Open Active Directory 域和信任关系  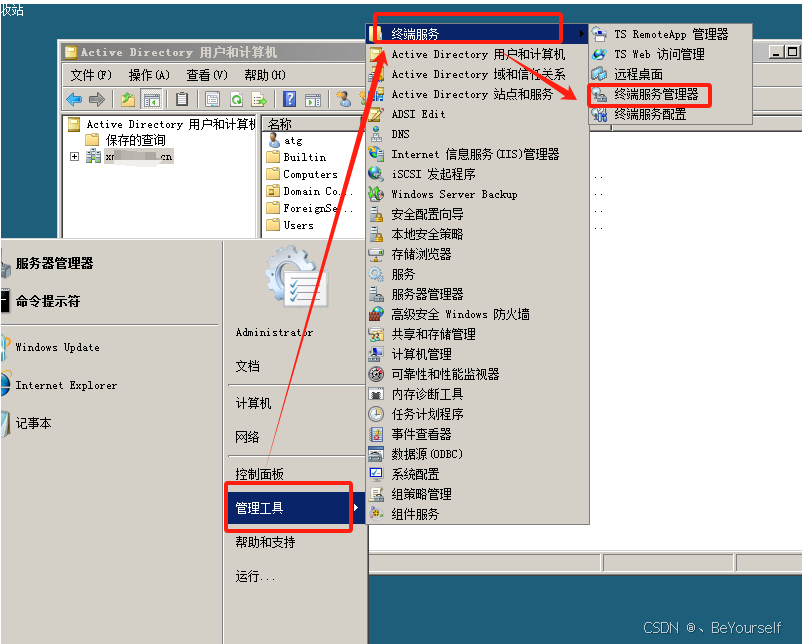click(x=478, y=74)
